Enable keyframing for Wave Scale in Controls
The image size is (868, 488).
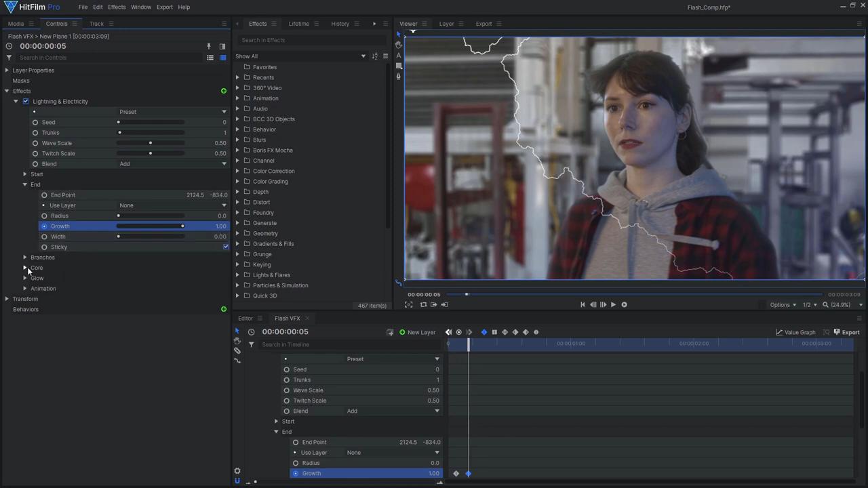click(x=35, y=143)
